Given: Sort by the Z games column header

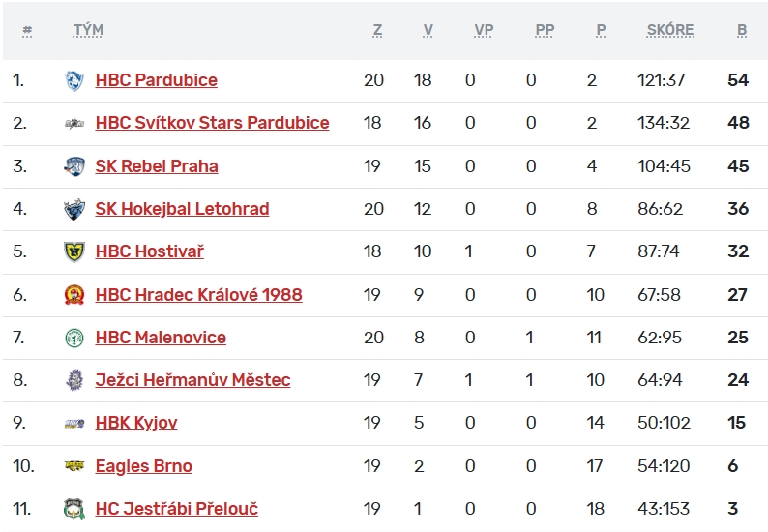Looking at the screenshot, I should tap(377, 30).
